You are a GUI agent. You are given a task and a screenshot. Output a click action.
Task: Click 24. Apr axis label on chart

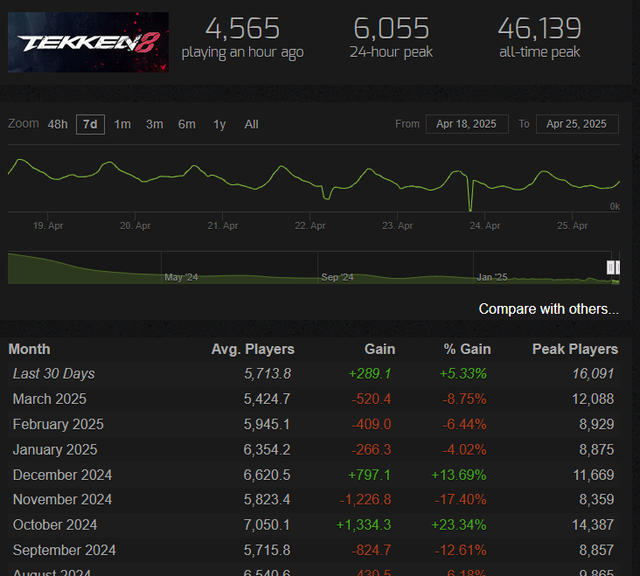pos(485,226)
